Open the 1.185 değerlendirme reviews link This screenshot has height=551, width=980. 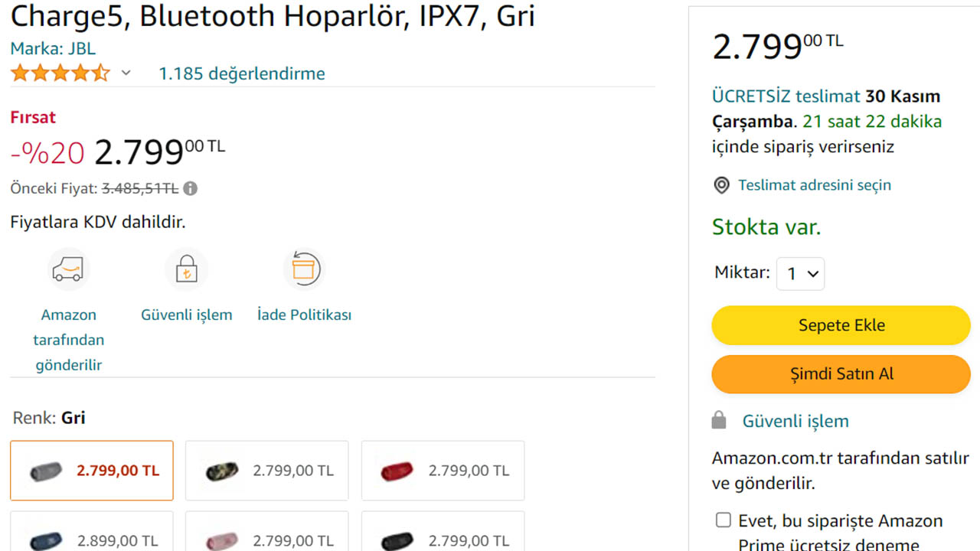242,73
